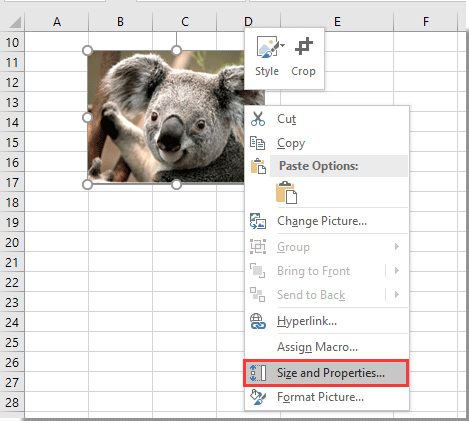Screen dimensions: 469x421
Task: Click the Send to Back icon
Action: click(x=258, y=295)
